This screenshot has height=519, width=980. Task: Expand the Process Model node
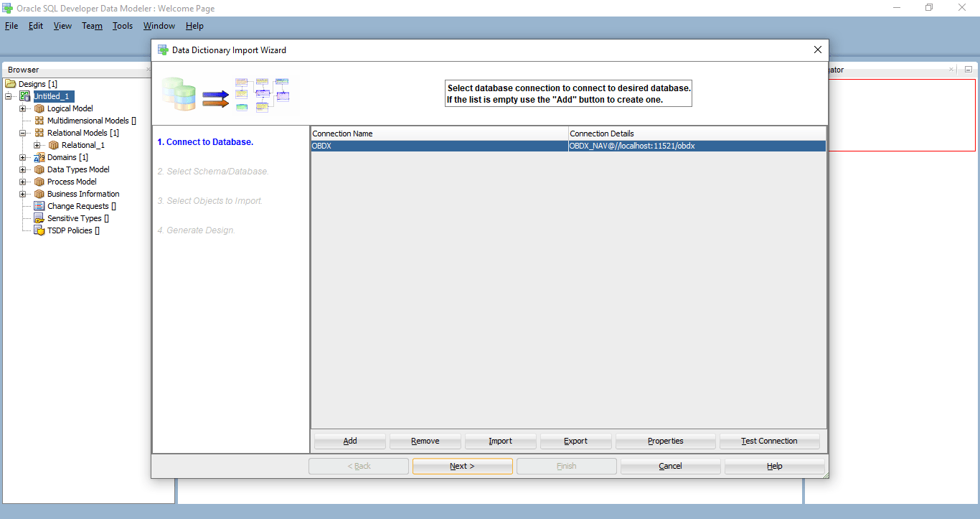click(23, 182)
